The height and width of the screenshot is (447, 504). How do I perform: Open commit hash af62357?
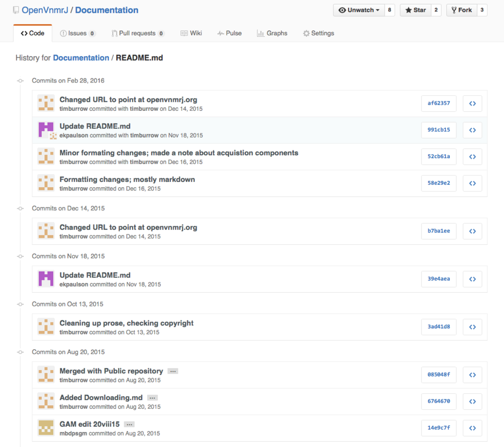coord(439,103)
